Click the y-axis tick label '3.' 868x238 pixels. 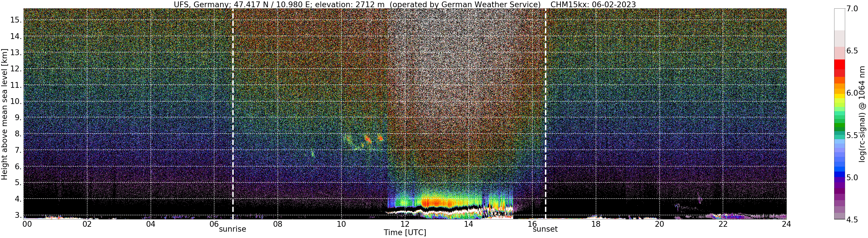tap(18, 215)
